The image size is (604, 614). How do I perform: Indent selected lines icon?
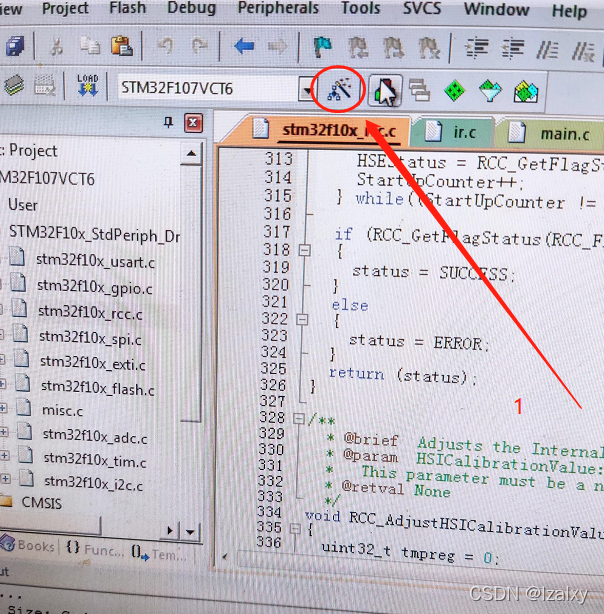(477, 49)
